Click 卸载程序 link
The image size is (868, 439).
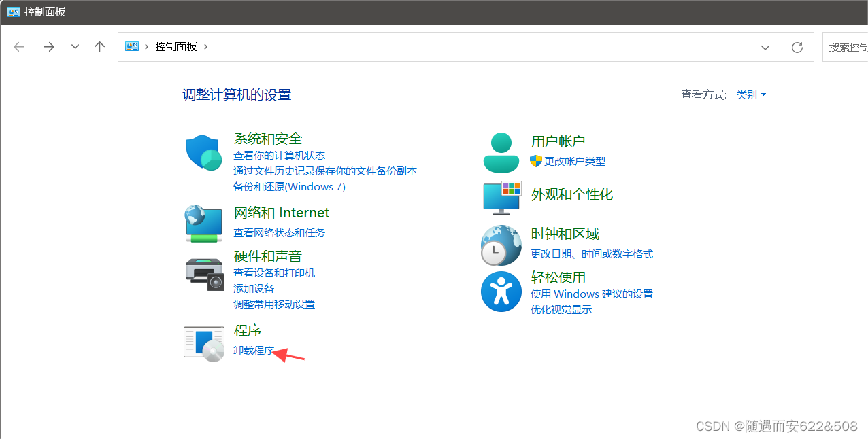click(x=254, y=351)
